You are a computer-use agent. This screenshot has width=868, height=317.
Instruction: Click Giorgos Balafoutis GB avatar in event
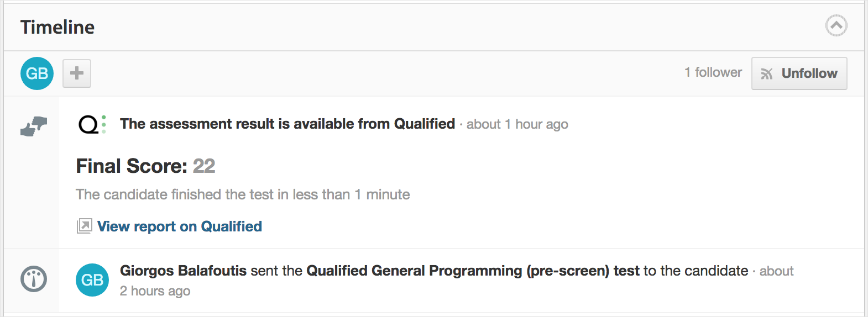[92, 280]
